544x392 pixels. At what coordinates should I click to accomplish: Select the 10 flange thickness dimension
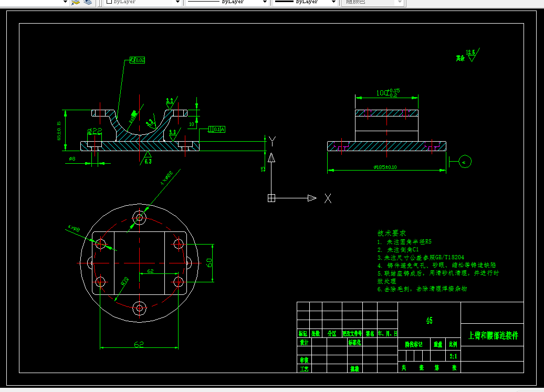point(192,124)
